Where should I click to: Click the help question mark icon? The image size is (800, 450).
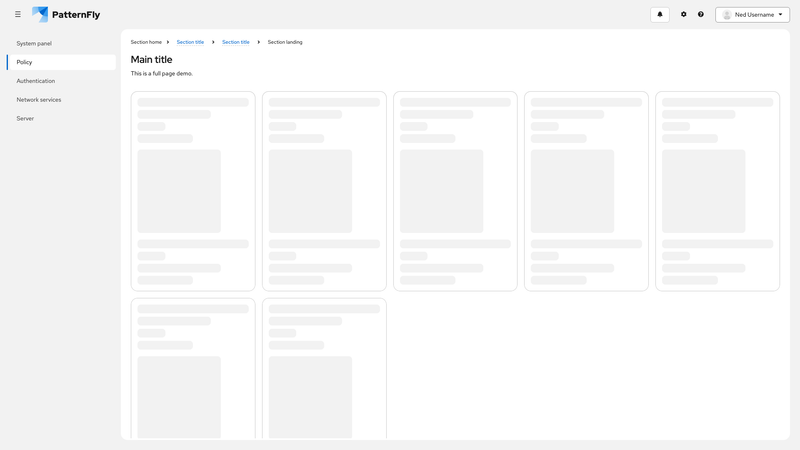coord(701,15)
